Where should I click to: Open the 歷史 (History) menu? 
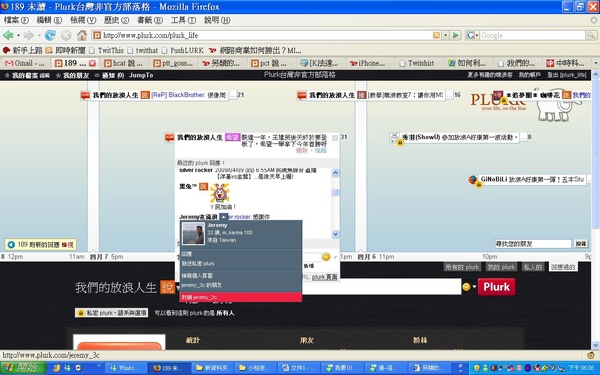click(x=116, y=20)
